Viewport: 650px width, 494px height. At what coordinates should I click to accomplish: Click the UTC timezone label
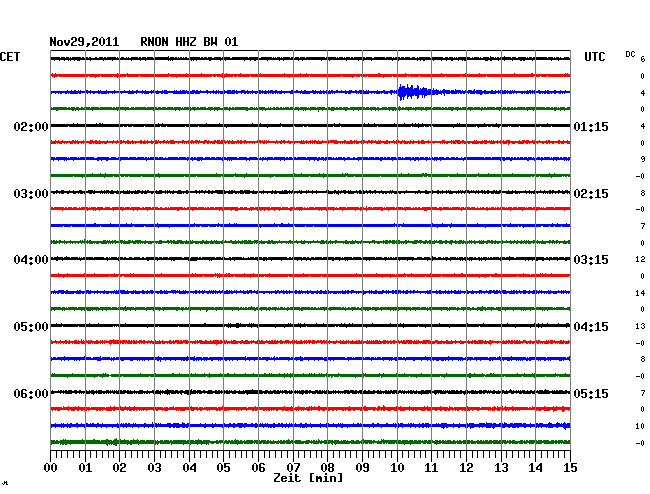(594, 57)
